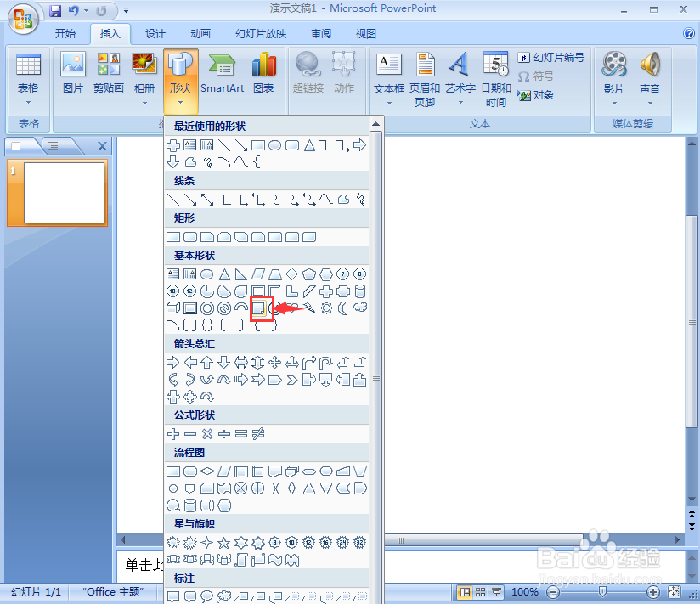Expand the 影片 movie dropdown
The height and width of the screenshot is (604, 700).
[614, 103]
